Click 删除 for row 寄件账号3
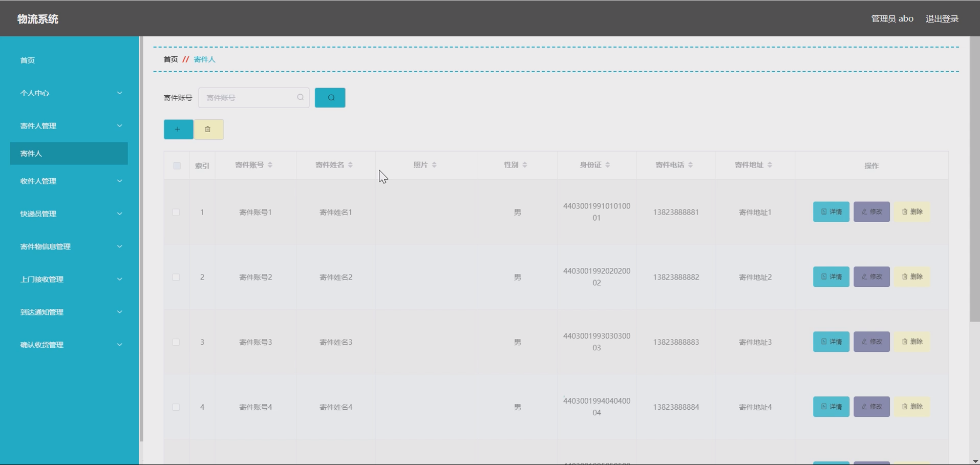 (912, 342)
